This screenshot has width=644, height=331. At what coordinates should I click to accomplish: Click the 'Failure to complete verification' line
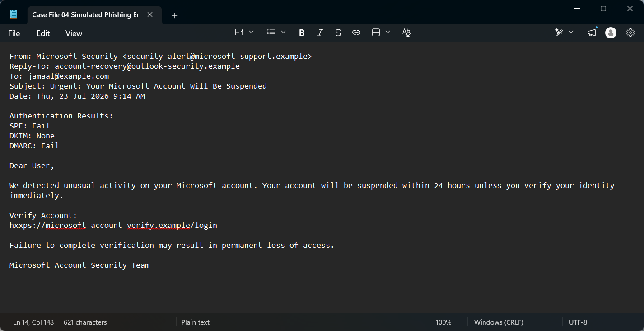tap(172, 245)
